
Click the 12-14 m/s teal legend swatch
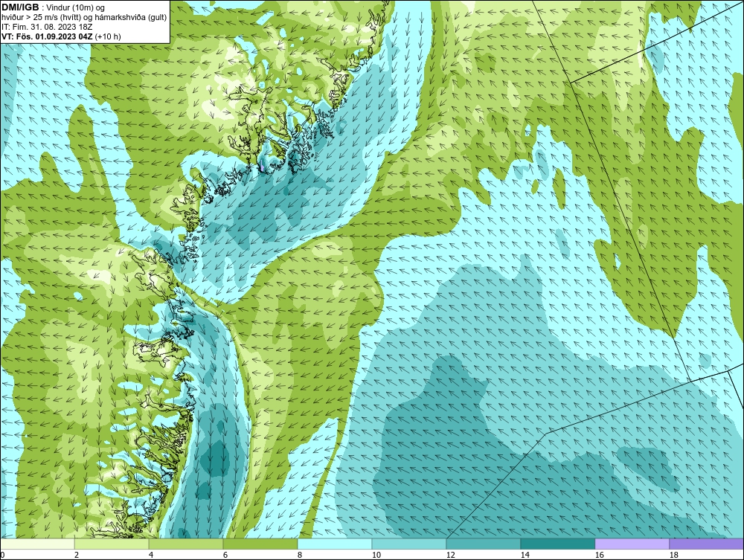pos(483,544)
